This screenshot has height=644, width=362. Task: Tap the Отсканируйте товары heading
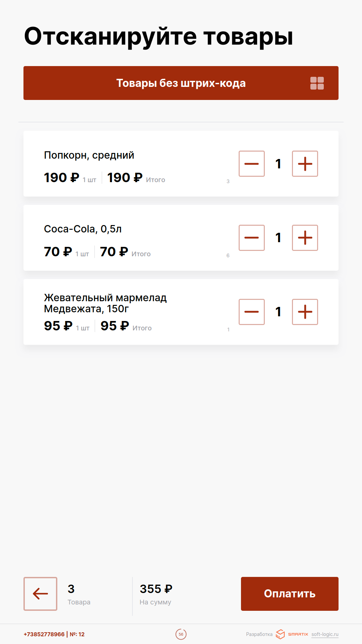(x=159, y=36)
